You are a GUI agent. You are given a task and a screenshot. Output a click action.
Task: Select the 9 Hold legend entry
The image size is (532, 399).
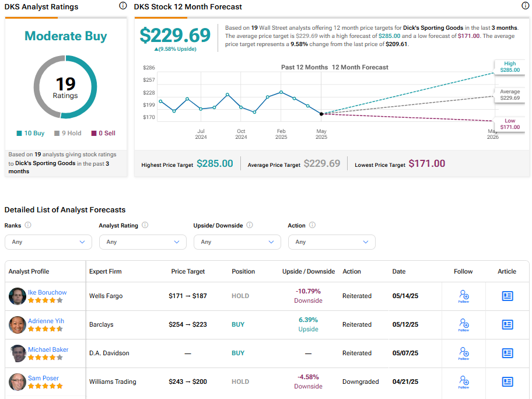[x=68, y=134]
